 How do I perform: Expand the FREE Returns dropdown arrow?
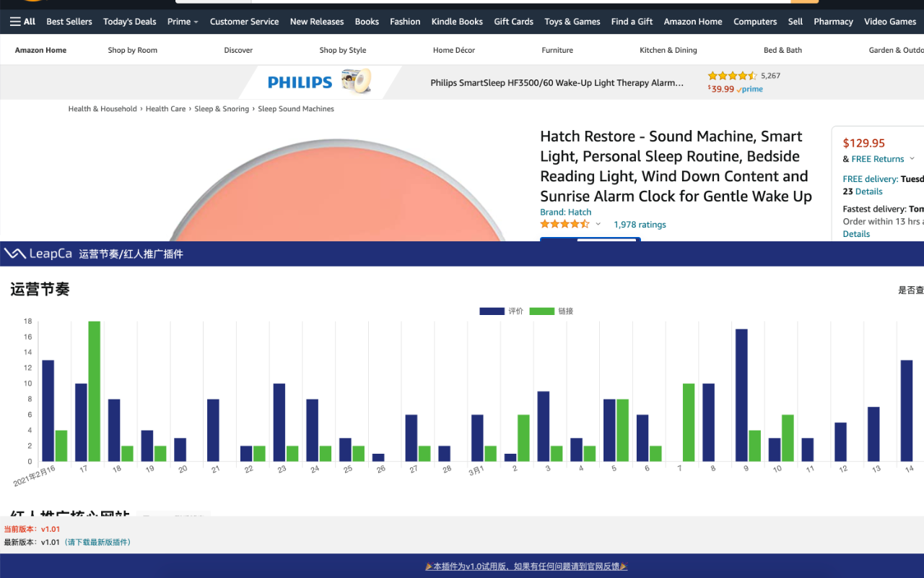[x=912, y=159]
